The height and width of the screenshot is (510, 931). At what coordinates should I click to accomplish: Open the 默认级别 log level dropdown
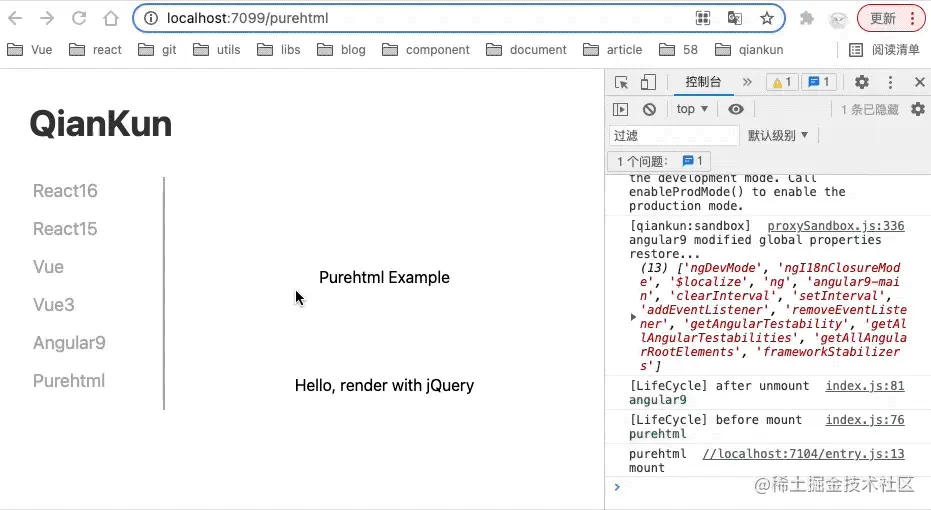778,136
